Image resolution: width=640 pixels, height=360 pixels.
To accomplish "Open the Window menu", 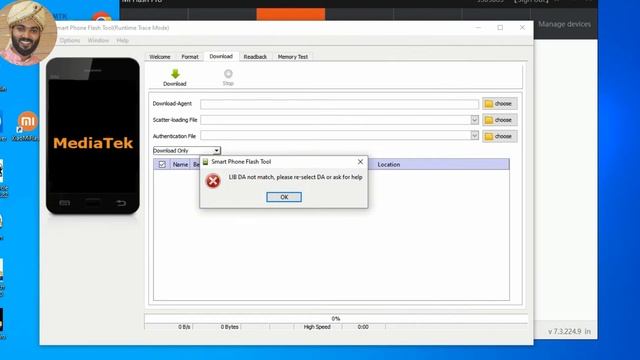I will tap(98, 40).
